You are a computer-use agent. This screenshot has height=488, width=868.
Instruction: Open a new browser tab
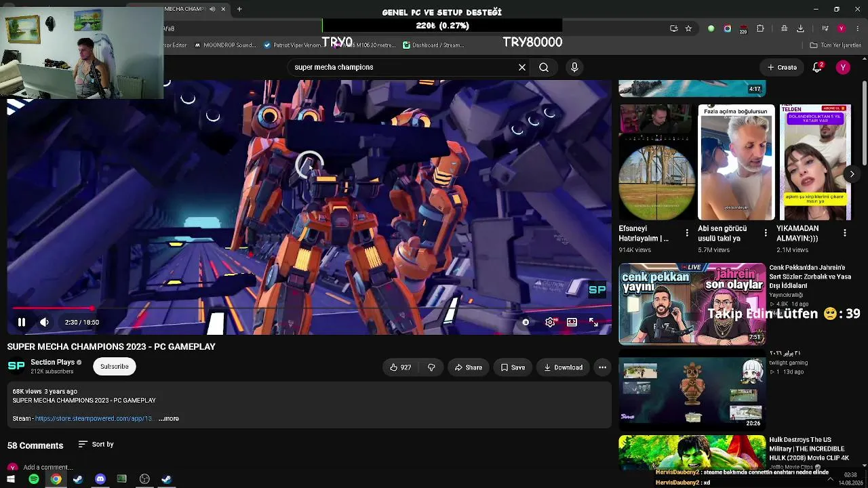pyautogui.click(x=239, y=9)
